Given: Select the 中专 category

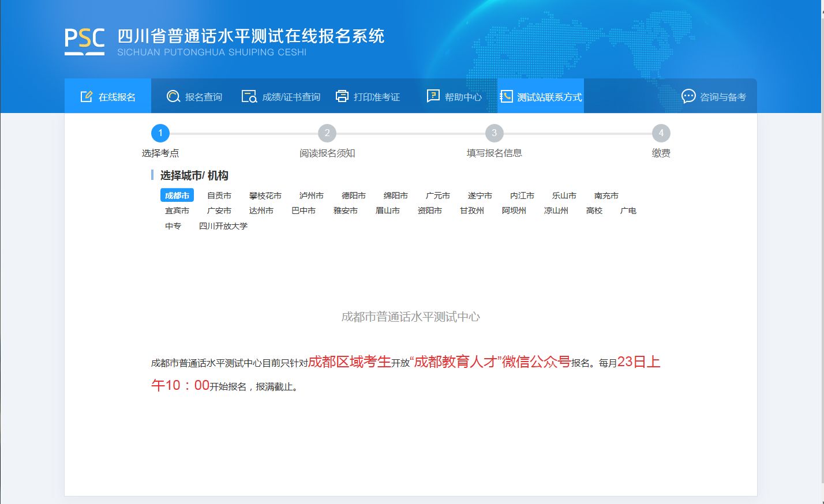Looking at the screenshot, I should coord(174,226).
